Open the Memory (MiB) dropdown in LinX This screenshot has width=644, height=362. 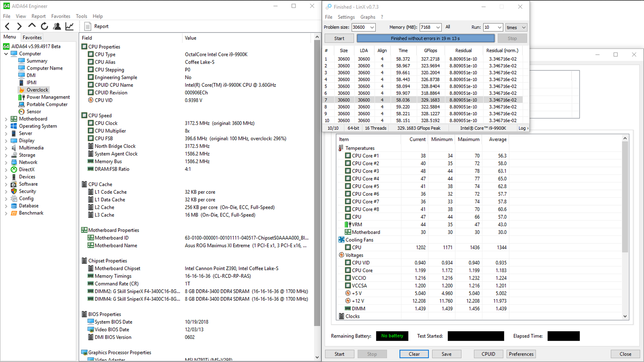coord(438,27)
